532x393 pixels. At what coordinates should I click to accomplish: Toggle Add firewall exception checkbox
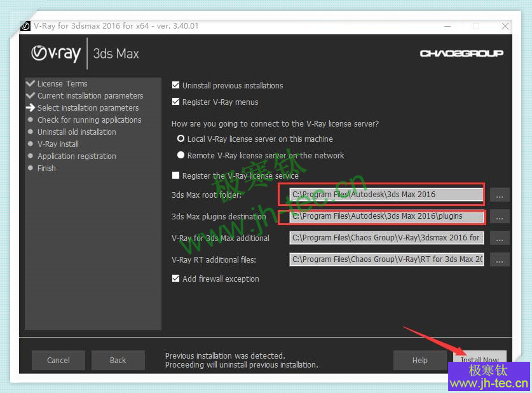click(176, 279)
